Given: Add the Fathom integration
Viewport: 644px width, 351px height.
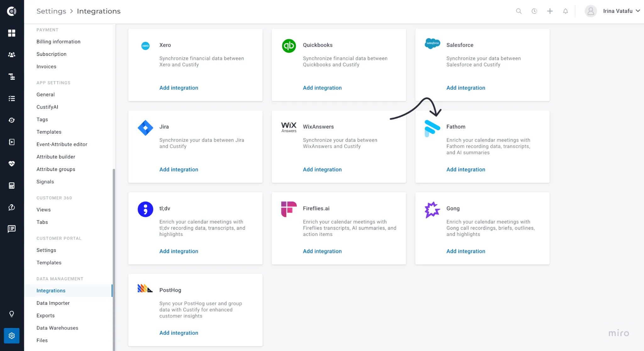Looking at the screenshot, I should pos(466,170).
